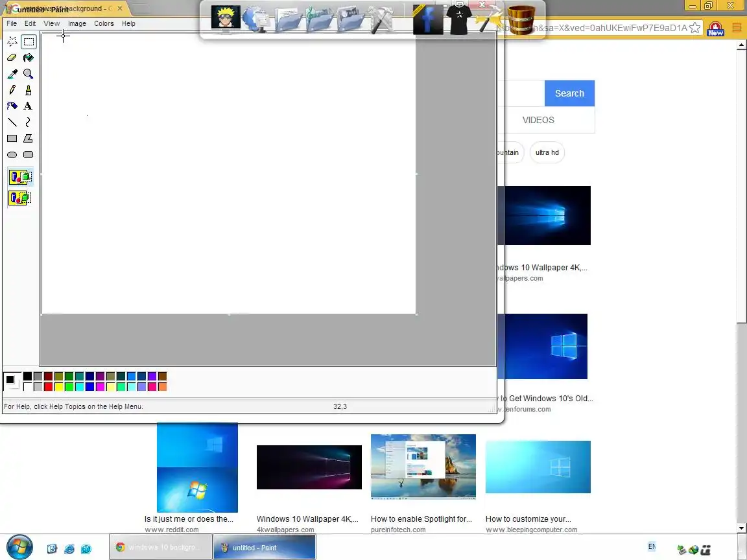Pick the bright yellow color swatch
Image resolution: width=747 pixels, height=560 pixels.
[x=58, y=387]
